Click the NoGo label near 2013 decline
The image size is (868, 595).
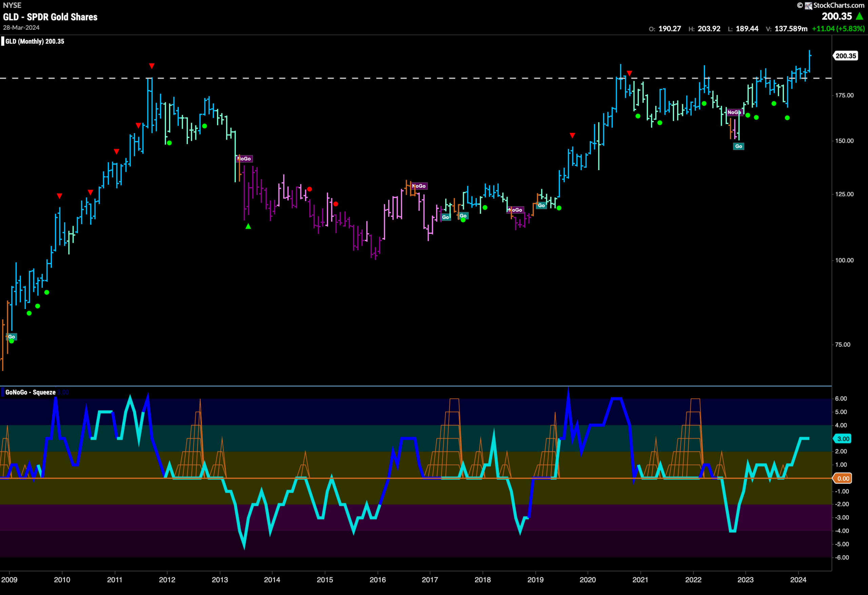point(245,159)
